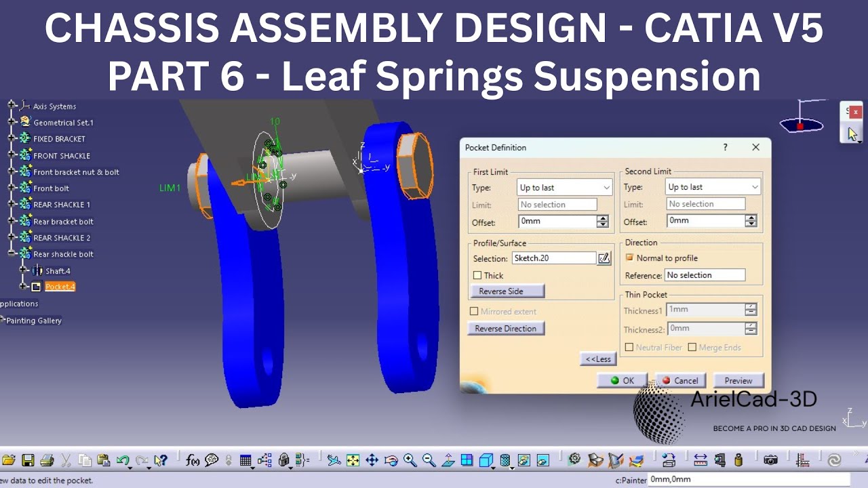
Task: Expand the REAR SHACKLE 1 node
Action: [x=11, y=204]
